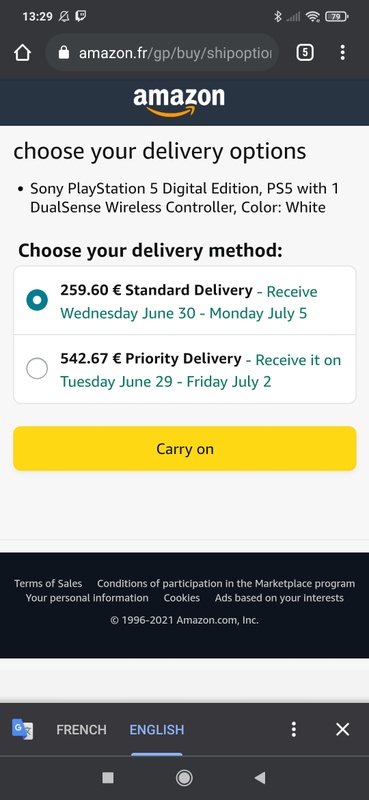Close the translation bar

[x=342, y=729]
